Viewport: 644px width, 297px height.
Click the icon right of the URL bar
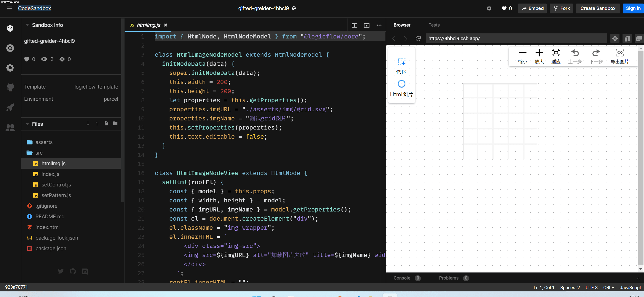point(615,38)
